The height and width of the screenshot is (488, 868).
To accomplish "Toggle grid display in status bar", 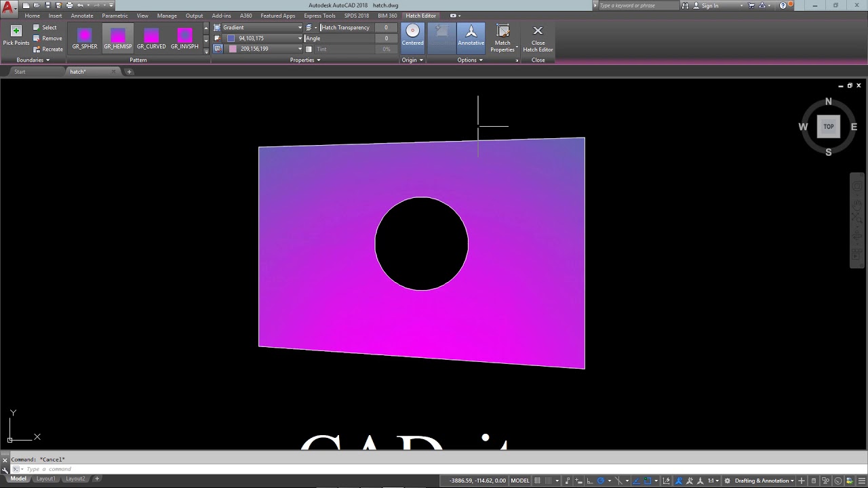I will [538, 481].
